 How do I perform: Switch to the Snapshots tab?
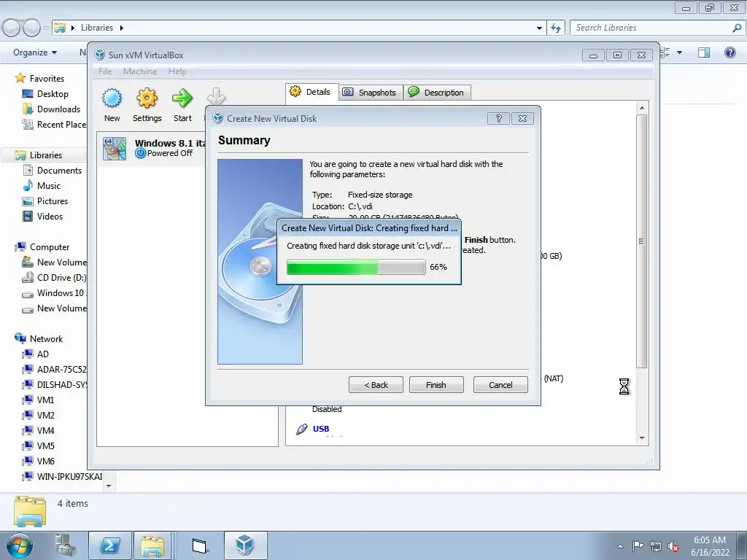pos(370,93)
